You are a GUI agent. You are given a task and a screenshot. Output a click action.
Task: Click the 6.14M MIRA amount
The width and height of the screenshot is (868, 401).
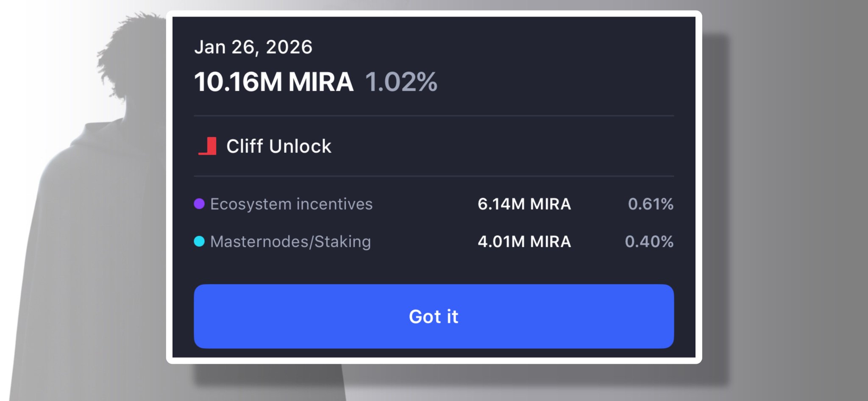pos(524,204)
